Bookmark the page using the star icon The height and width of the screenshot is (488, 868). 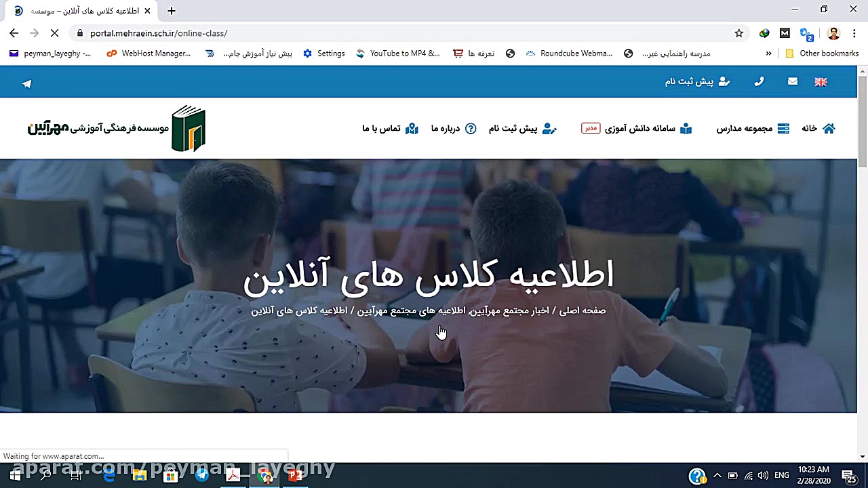[738, 33]
